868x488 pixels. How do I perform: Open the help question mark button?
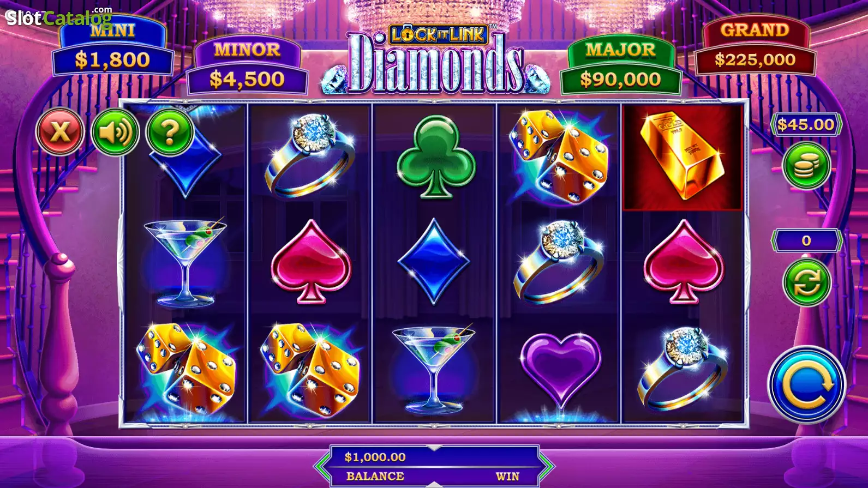170,131
